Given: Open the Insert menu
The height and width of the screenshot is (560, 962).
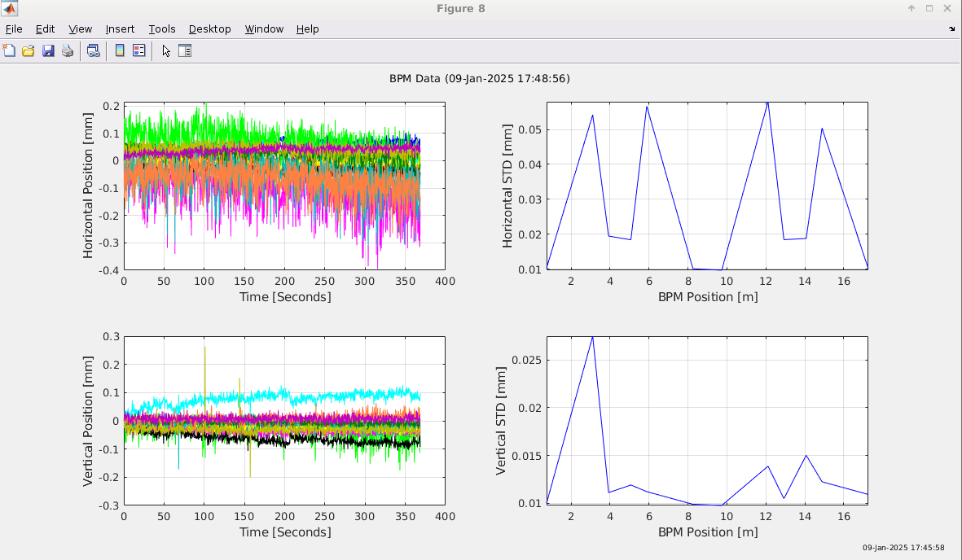Looking at the screenshot, I should click(x=120, y=29).
